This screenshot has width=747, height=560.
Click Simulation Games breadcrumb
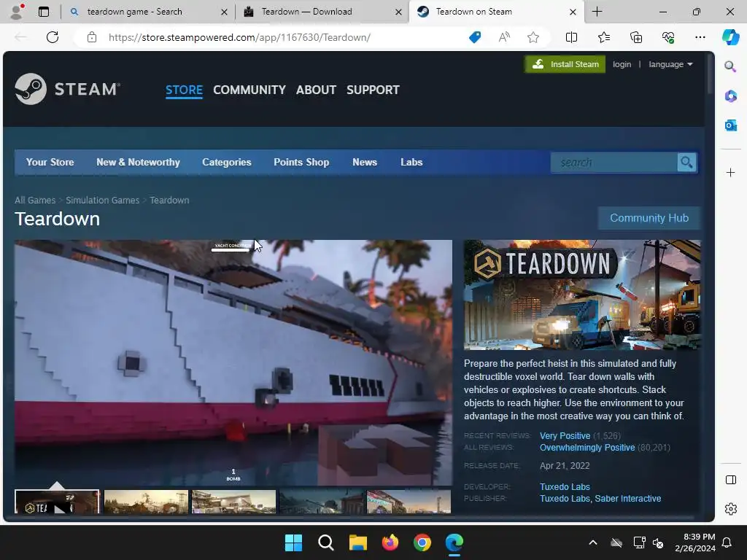102,200
